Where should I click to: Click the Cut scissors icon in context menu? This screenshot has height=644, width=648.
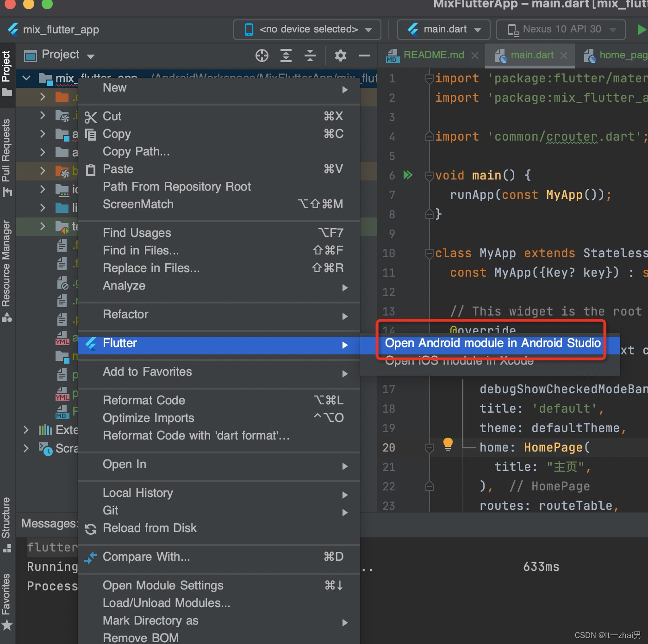[x=91, y=117]
